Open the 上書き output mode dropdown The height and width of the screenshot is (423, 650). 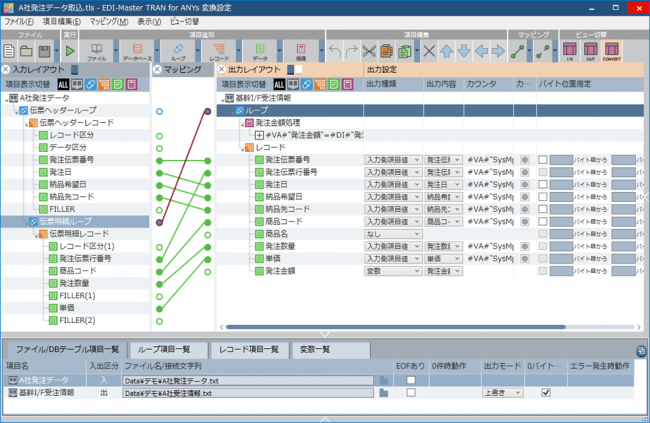point(502,392)
